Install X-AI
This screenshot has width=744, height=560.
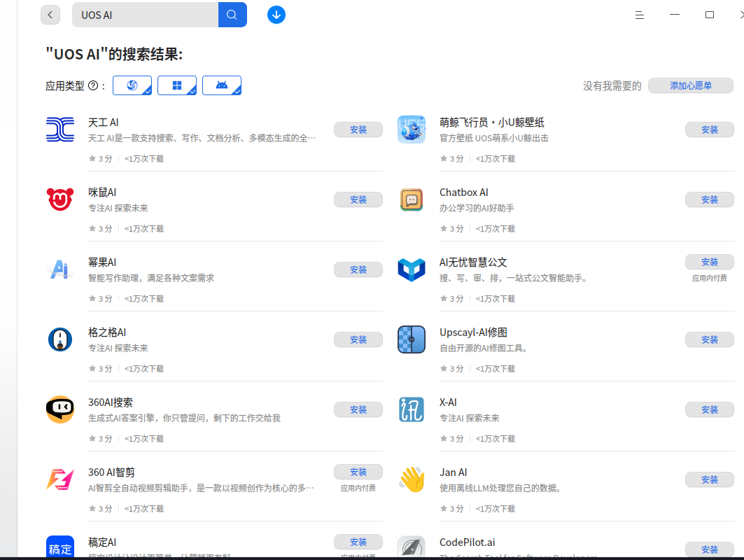(x=710, y=409)
